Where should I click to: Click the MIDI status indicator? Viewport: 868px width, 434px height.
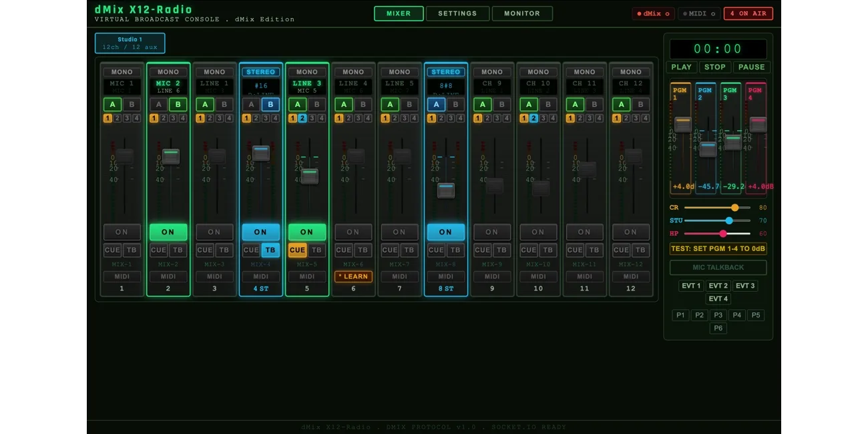tap(699, 13)
